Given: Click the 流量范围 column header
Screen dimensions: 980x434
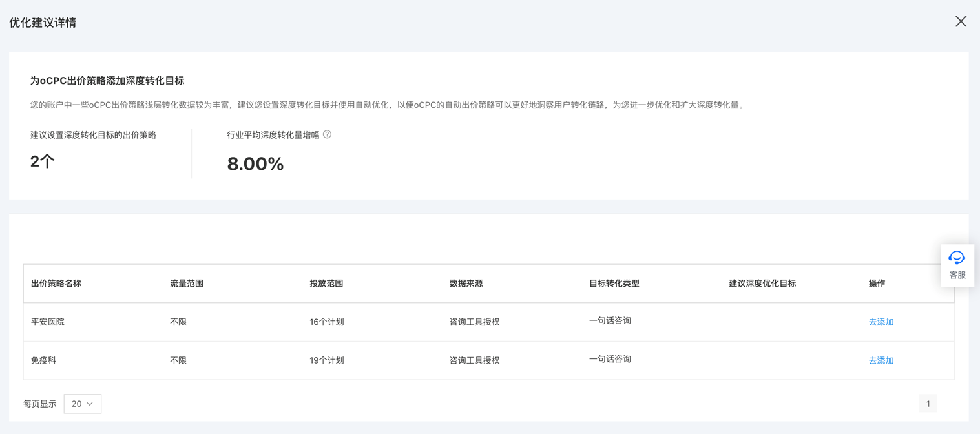Looking at the screenshot, I should click(x=187, y=284).
